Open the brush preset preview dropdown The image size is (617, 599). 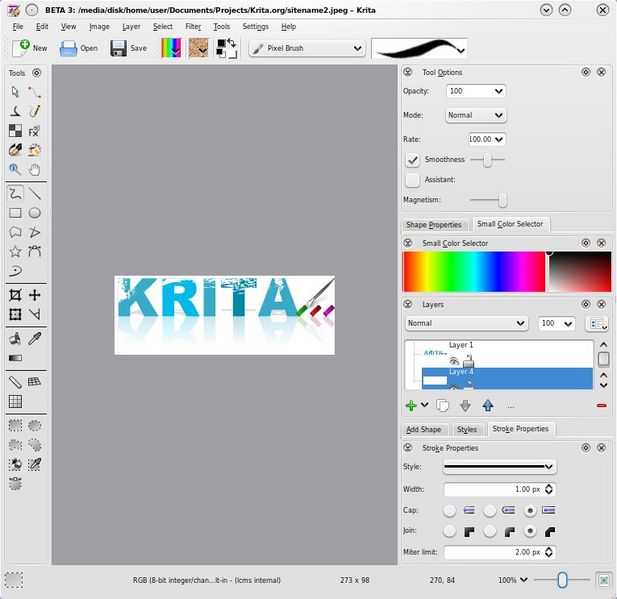(419, 48)
